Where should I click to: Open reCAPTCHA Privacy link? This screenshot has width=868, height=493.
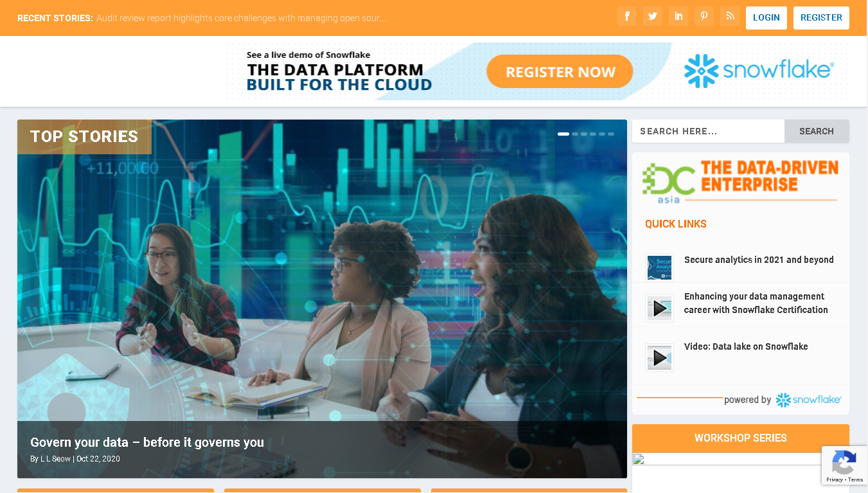click(x=835, y=480)
